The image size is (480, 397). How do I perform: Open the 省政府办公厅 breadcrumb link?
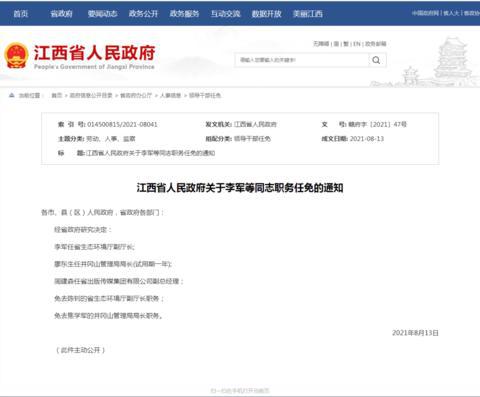point(136,95)
